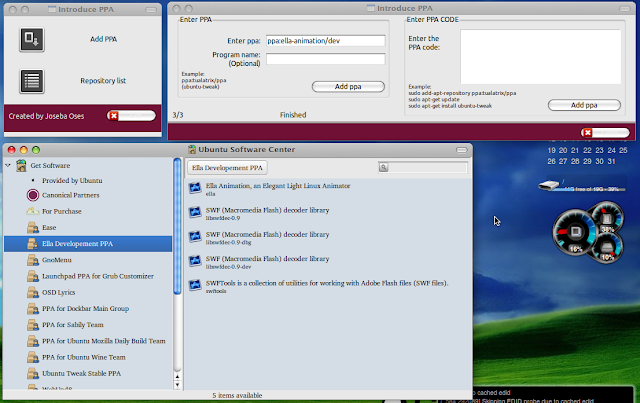
Task: Click the GnoMenu source icon
Action: 33,260
